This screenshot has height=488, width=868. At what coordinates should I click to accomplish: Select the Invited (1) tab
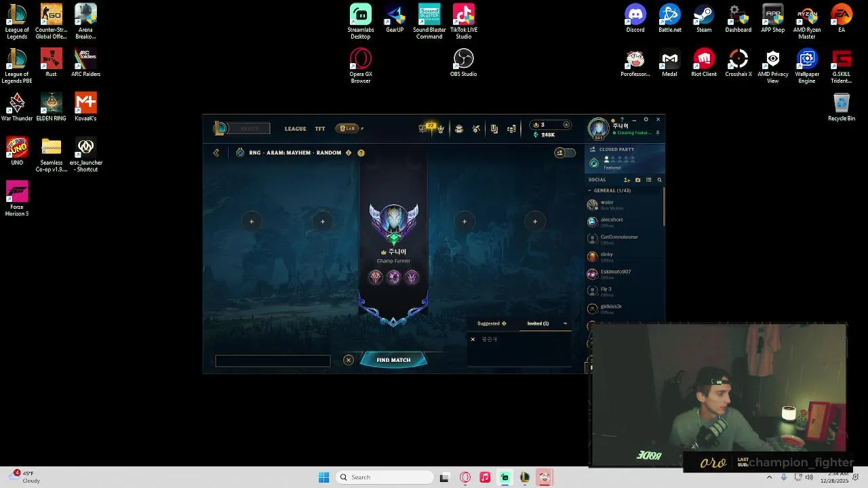click(x=538, y=323)
